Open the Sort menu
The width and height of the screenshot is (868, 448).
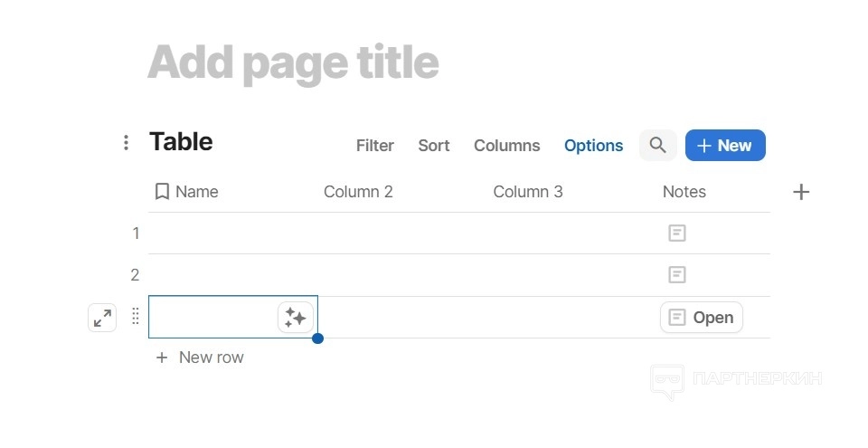[433, 146]
